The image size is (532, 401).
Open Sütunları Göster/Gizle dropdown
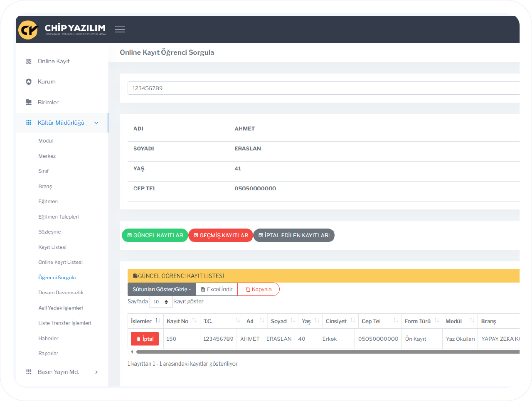click(162, 290)
